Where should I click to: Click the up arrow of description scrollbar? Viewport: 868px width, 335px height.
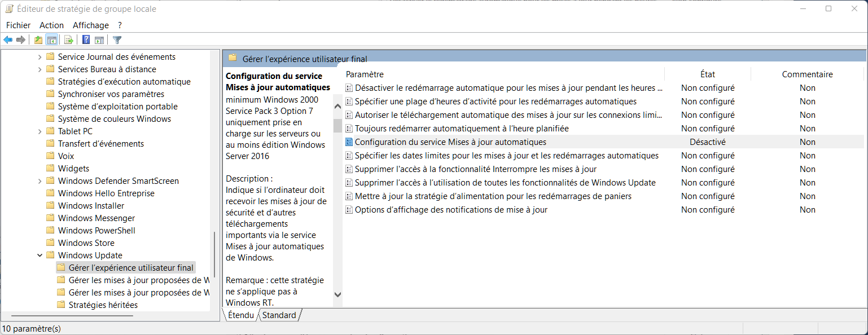pyautogui.click(x=337, y=106)
